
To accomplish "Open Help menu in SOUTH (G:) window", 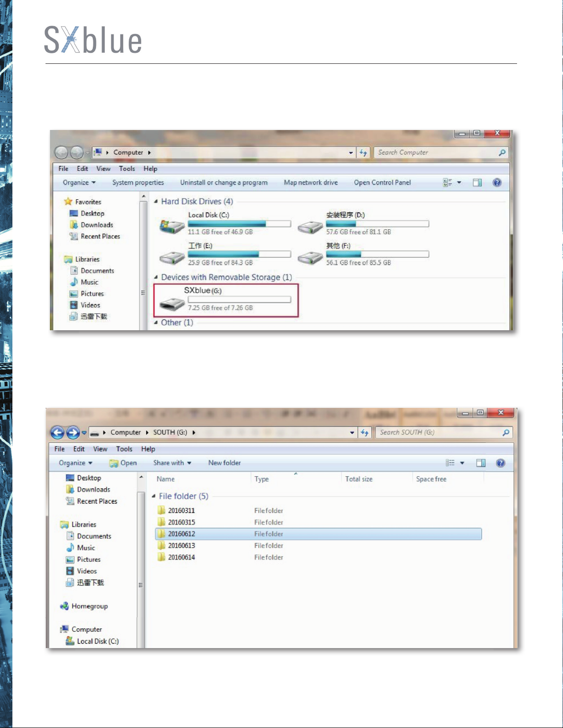I will tap(148, 449).
